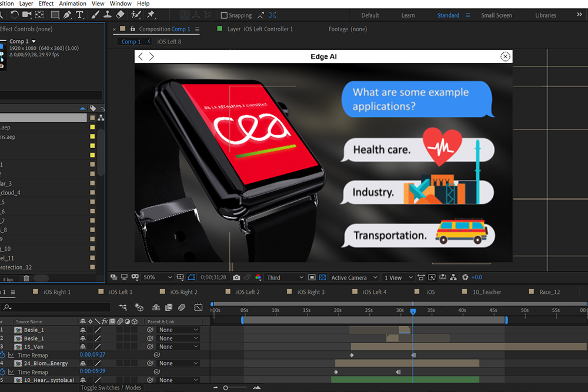The height and width of the screenshot is (392, 588).
Task: Open the Animation menu
Action: [x=72, y=4]
